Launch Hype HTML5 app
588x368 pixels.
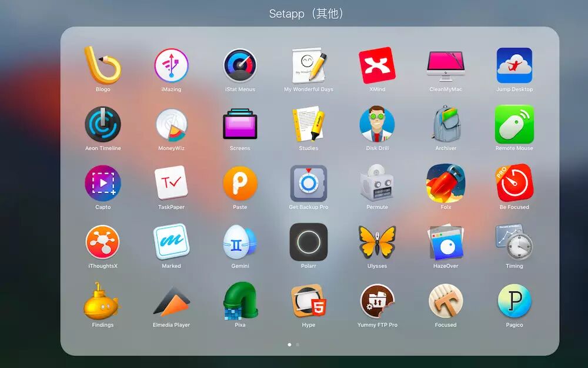click(x=309, y=301)
